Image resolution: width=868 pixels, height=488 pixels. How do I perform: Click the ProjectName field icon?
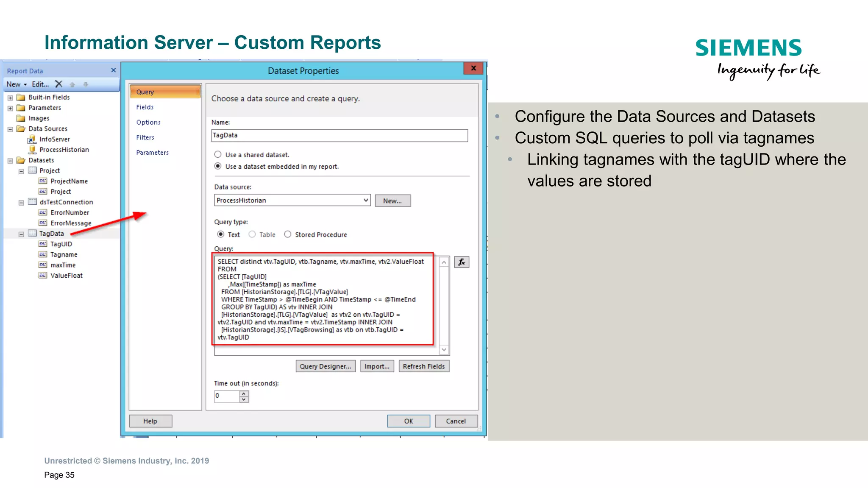43,181
